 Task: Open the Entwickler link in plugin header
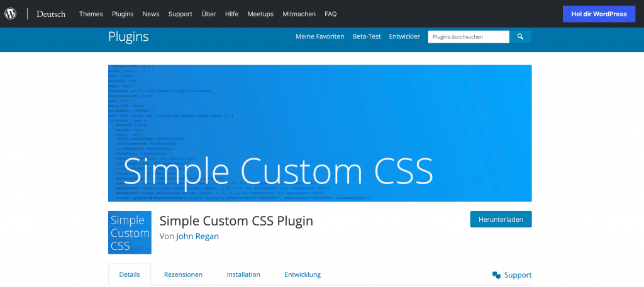point(404,36)
